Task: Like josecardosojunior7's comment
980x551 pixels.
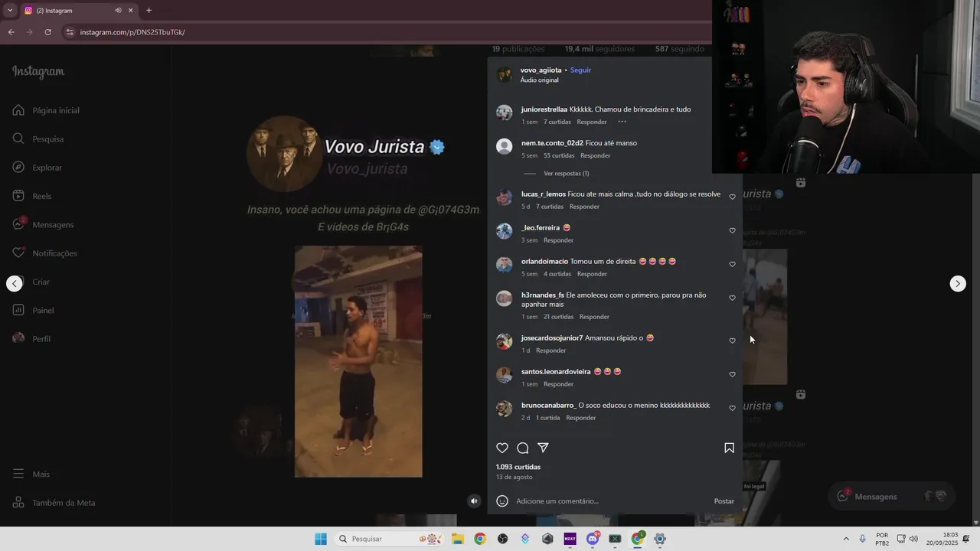Action: click(732, 341)
